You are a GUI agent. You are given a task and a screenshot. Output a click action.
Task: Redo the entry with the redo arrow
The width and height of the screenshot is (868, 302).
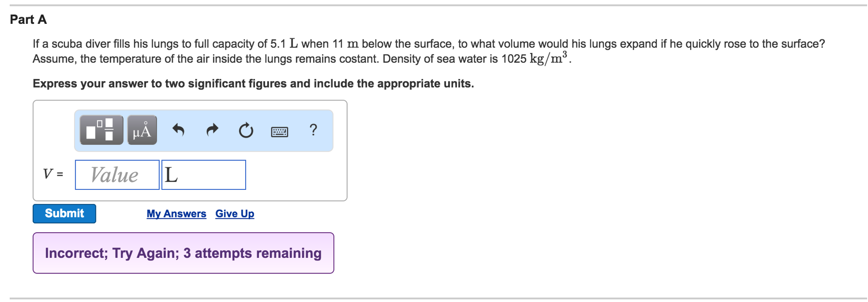click(213, 131)
